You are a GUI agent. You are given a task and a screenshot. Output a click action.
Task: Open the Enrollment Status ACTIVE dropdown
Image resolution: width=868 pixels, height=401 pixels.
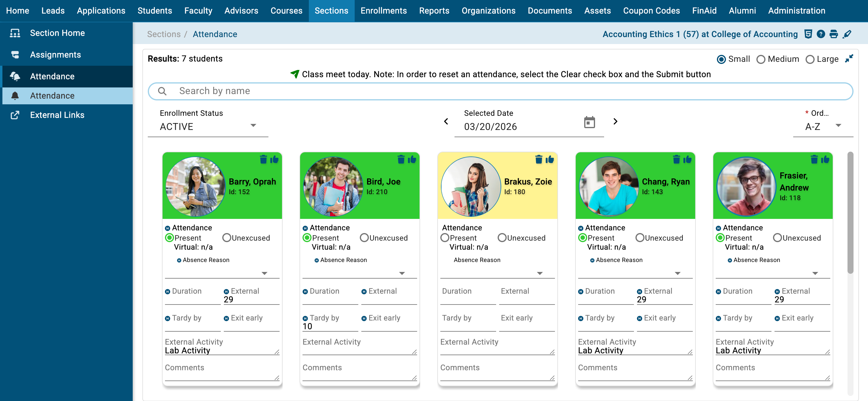tap(207, 127)
